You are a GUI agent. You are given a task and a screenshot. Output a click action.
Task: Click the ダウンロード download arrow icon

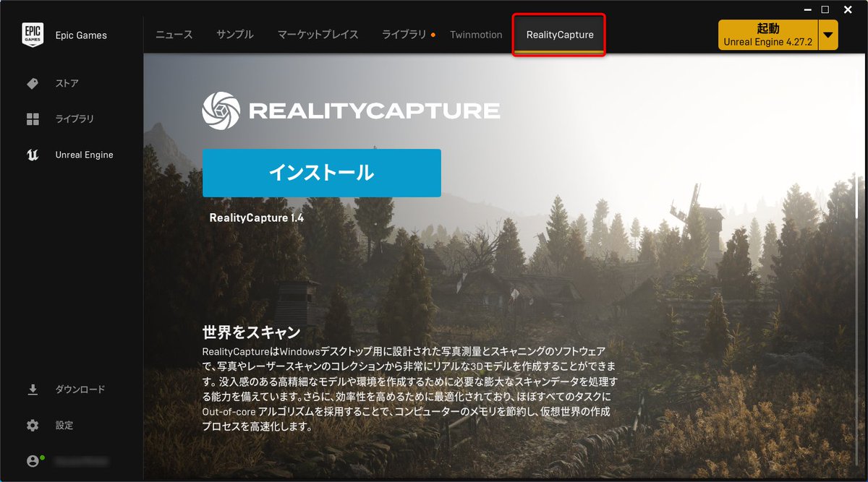pos(33,390)
